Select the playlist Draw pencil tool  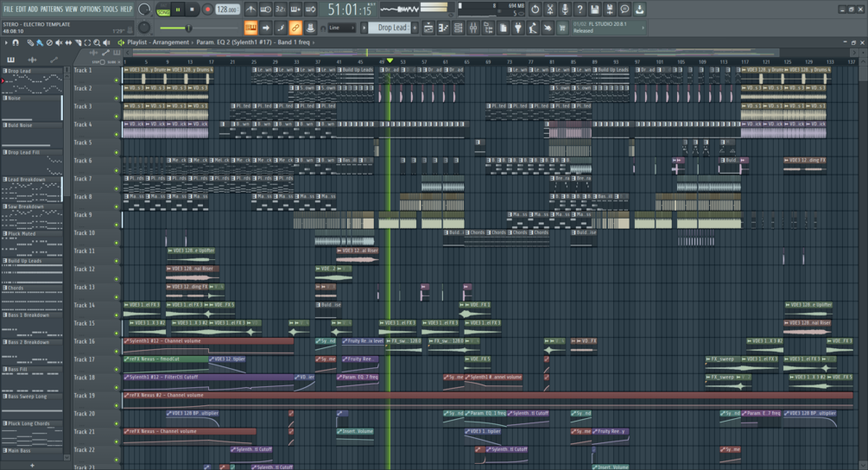(x=30, y=42)
